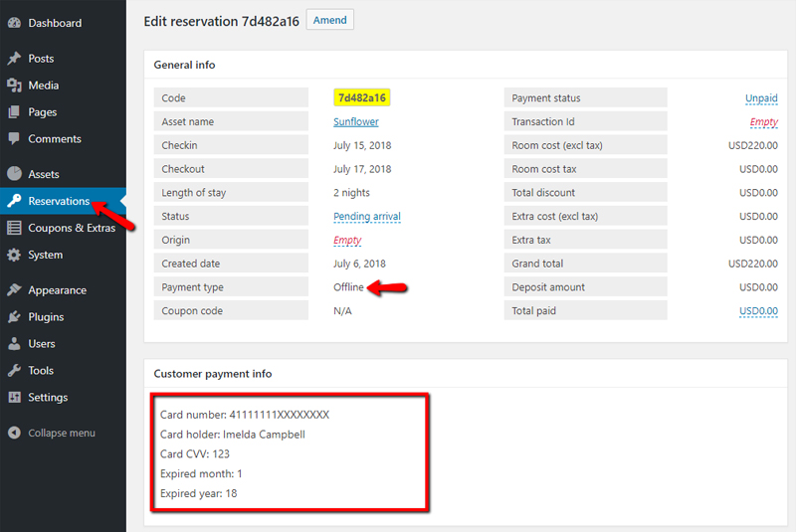Click the Payment type label
The image size is (796, 532).
[x=192, y=287]
